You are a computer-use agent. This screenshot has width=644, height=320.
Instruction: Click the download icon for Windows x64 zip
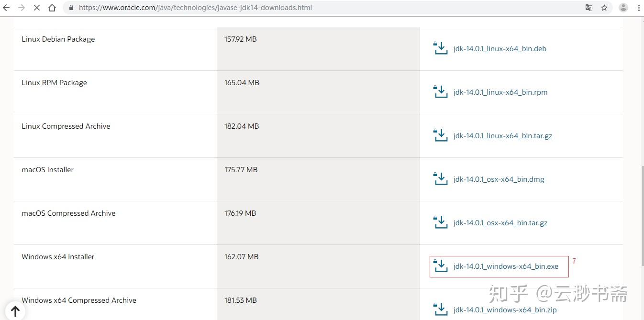tap(440, 309)
